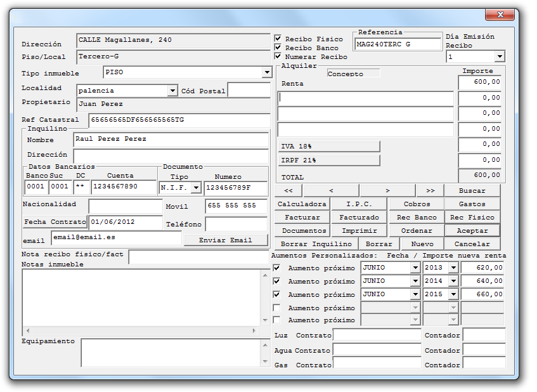
Task: Close the window with the X button
Action: point(500,15)
